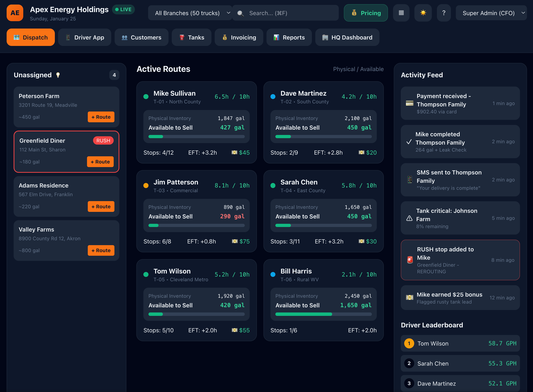Open the help question mark

(444, 13)
